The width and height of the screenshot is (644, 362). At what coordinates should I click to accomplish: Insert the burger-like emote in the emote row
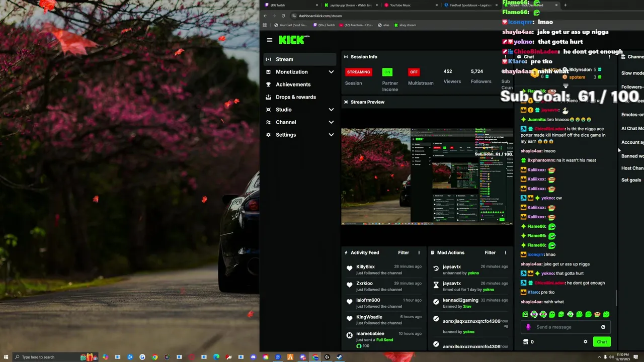click(597, 314)
